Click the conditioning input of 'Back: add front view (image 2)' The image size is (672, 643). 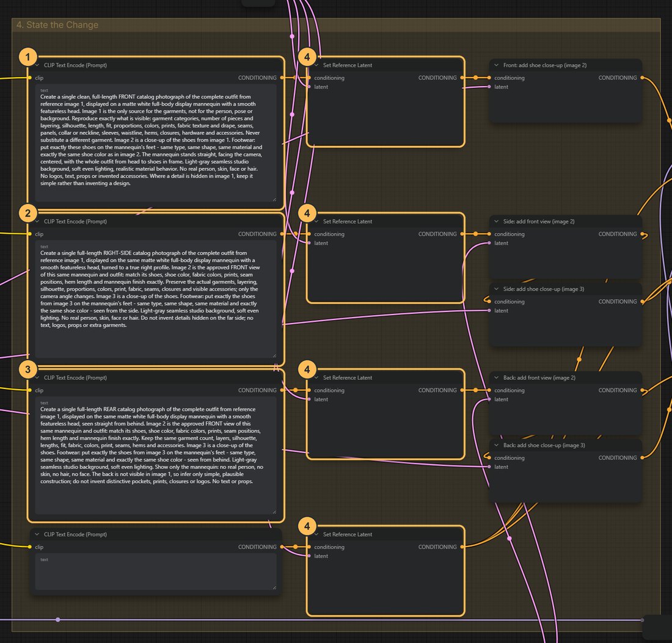pos(489,390)
